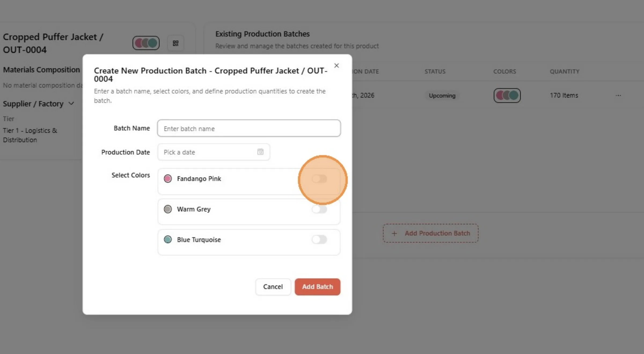Click the plus icon in Add Production Batch
Screen dimensions: 644x354
coord(394,233)
